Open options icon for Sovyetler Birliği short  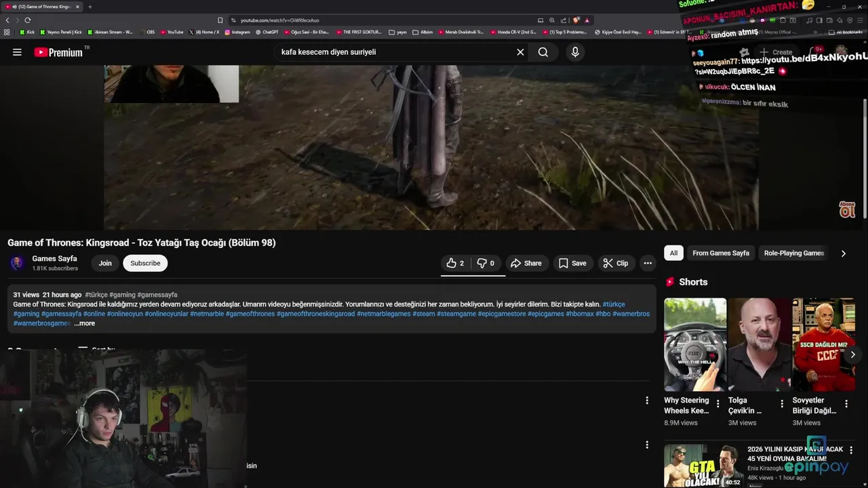[x=846, y=405]
